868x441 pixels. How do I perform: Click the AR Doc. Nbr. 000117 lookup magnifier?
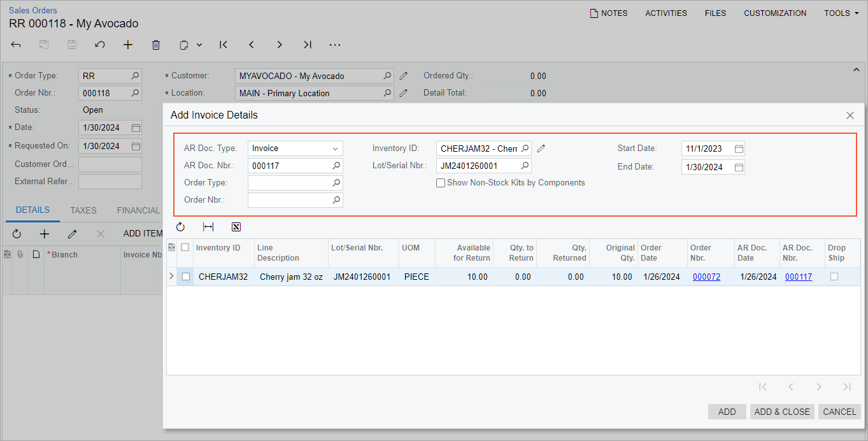click(x=336, y=166)
